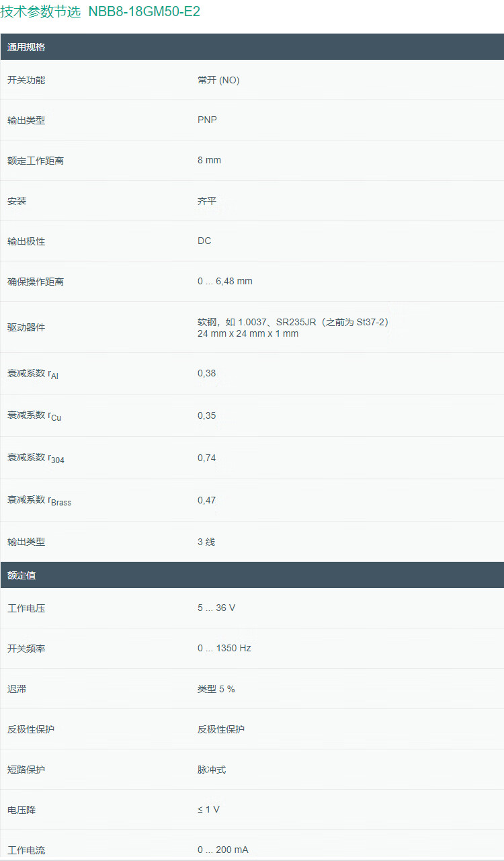Image resolution: width=504 pixels, height=861 pixels.
Task: Click the 24 mm x 24 mm x 1 mm text
Action: 248,333
